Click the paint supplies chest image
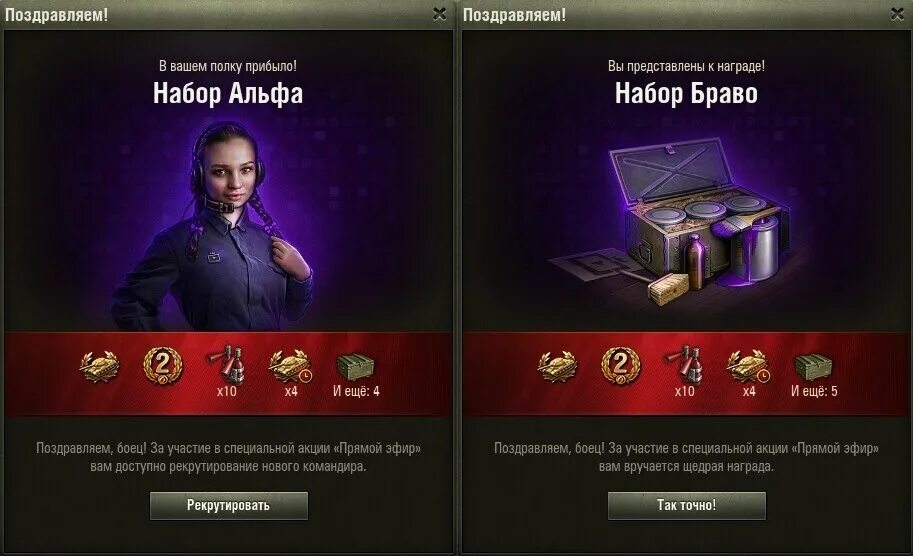The height and width of the screenshot is (556, 913). pos(670,220)
